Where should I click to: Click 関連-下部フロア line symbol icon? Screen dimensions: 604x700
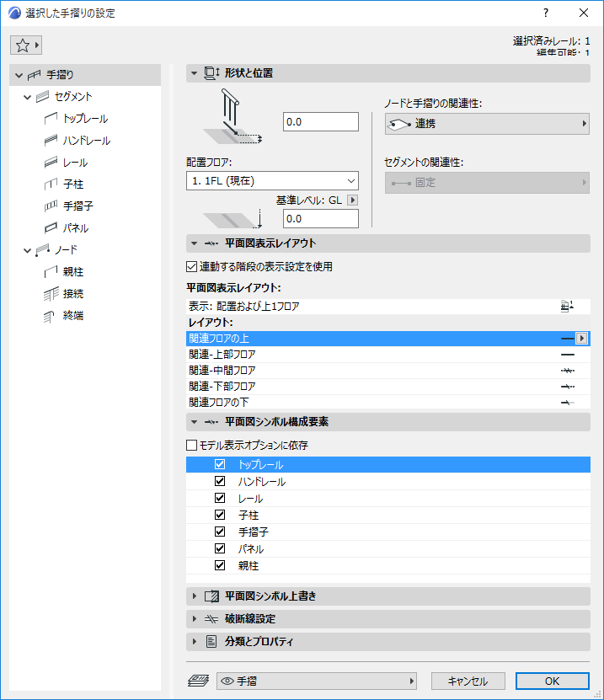[568, 387]
